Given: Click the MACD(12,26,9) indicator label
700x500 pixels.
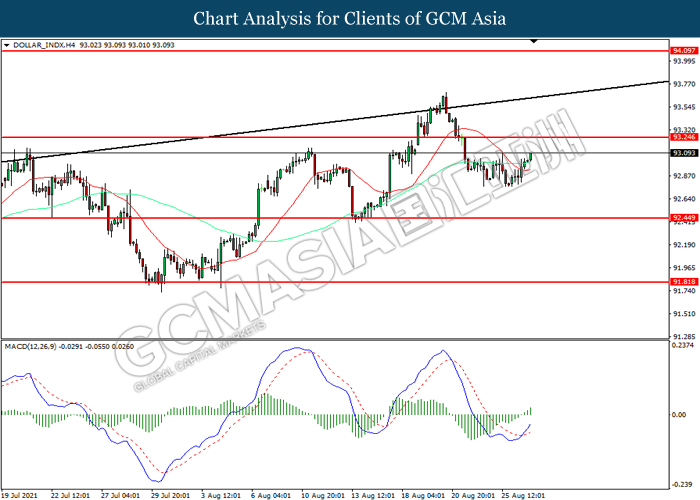Looking at the screenshot, I should tap(30, 346).
